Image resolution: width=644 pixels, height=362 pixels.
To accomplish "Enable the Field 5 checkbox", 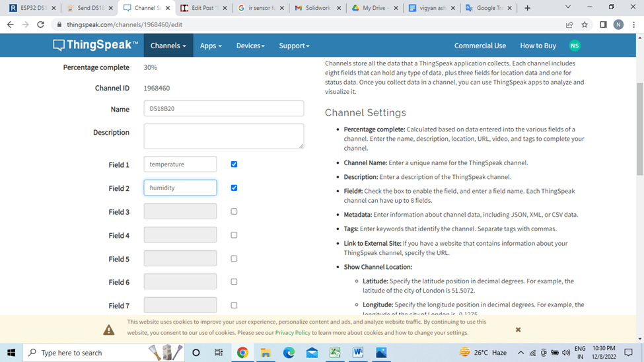I will (x=234, y=258).
